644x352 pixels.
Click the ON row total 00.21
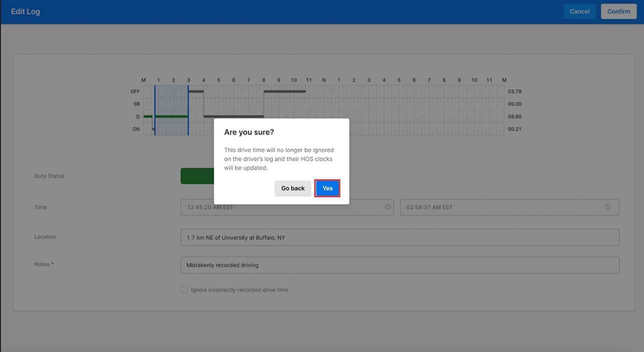(515, 129)
